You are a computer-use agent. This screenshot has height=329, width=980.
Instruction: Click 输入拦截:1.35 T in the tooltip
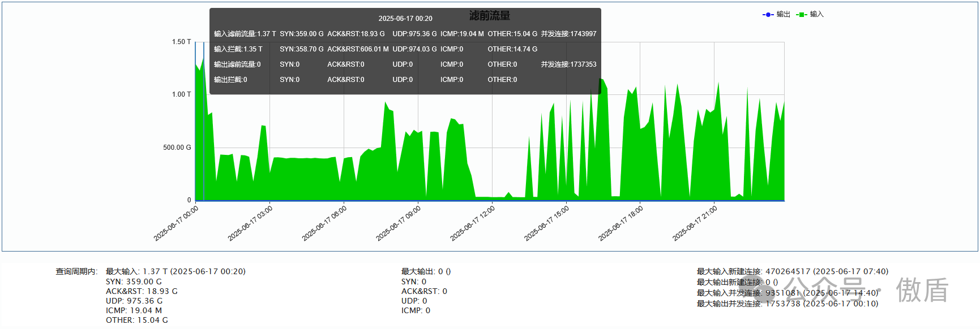pos(238,49)
